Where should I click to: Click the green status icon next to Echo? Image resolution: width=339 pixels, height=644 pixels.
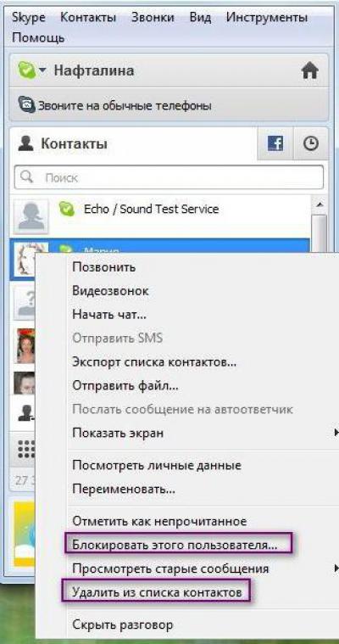click(x=66, y=209)
